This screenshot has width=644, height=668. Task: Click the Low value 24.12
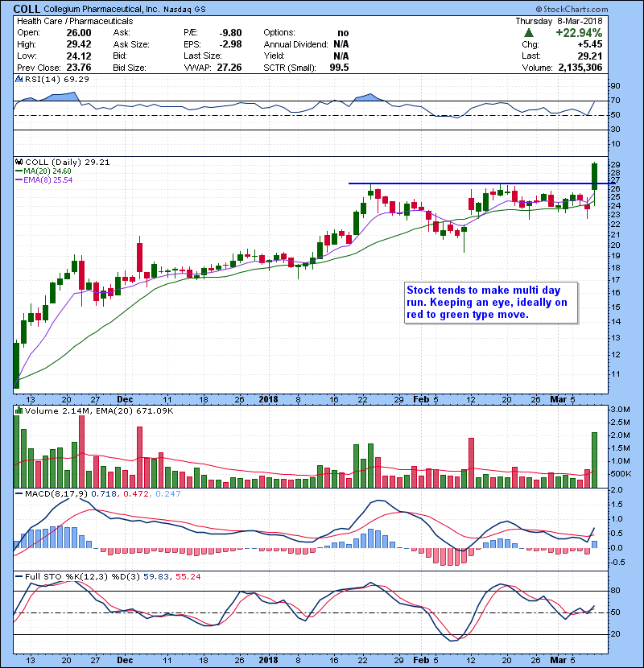click(x=79, y=56)
